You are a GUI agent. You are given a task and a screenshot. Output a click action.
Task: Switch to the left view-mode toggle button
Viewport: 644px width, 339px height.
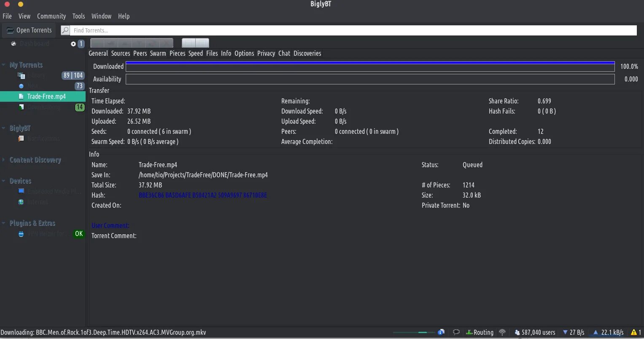[x=189, y=43]
